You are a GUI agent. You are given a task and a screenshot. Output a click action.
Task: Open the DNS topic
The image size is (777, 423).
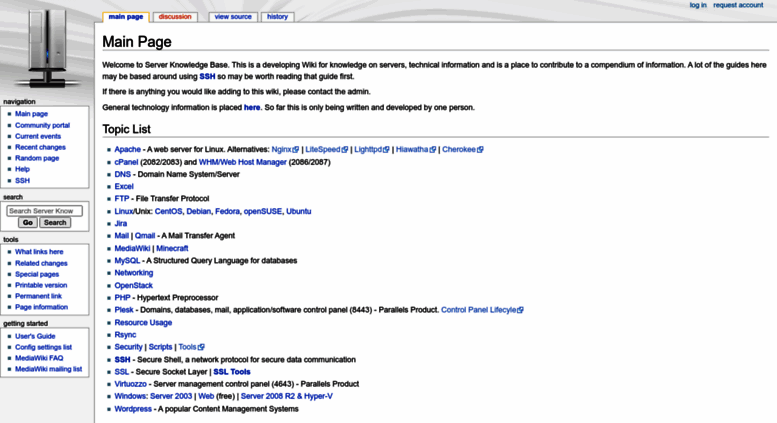tap(122, 174)
